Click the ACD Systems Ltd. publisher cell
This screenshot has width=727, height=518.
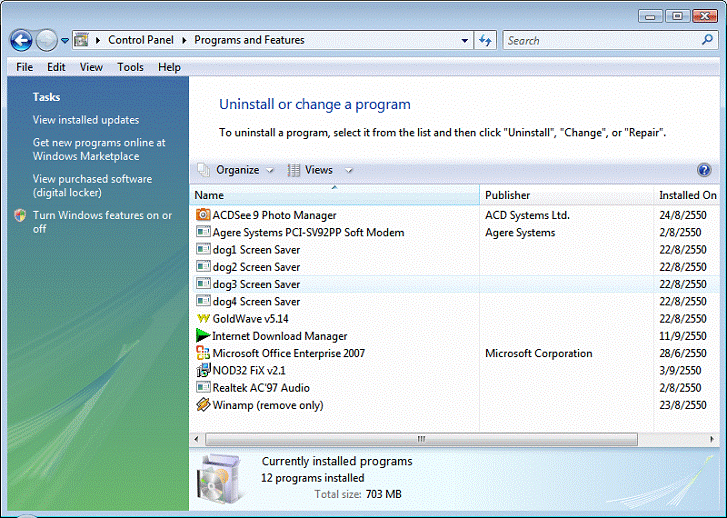(527, 215)
